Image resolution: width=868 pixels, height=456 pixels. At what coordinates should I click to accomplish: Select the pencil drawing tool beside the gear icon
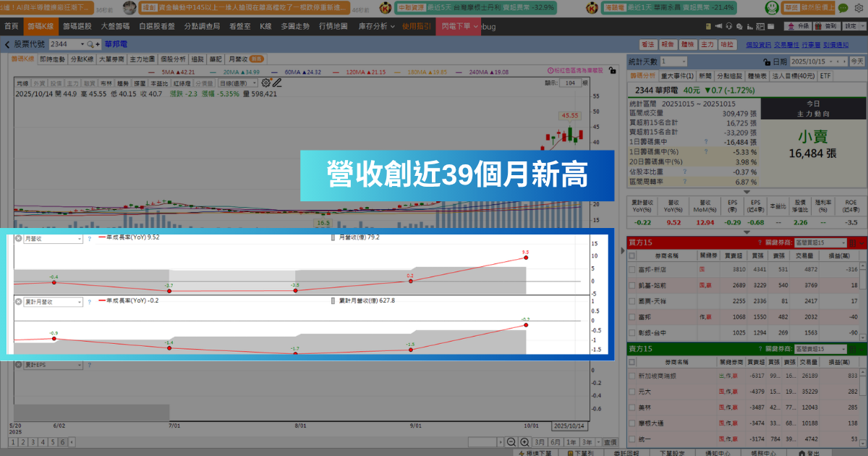(x=277, y=83)
